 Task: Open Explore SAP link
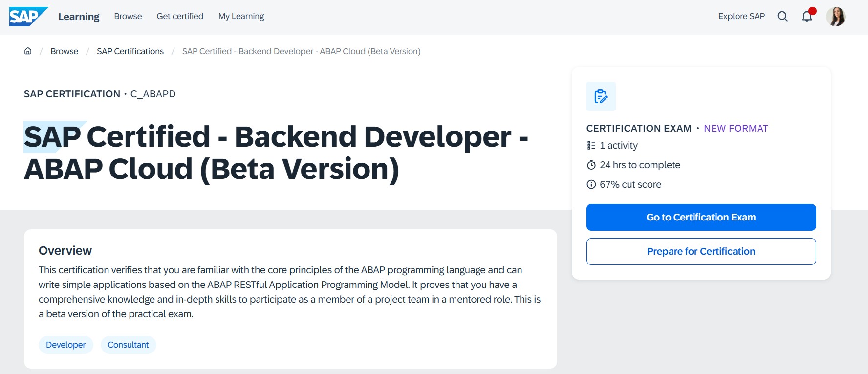pos(741,16)
